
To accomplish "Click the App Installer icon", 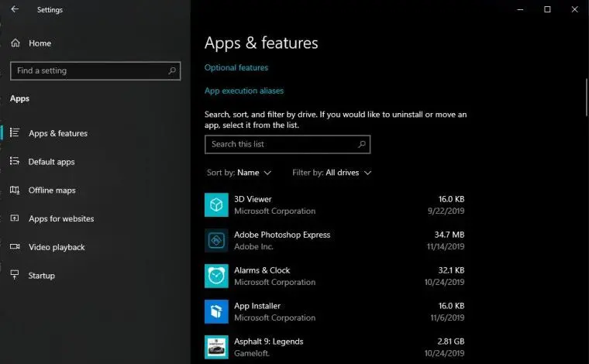I will 216,311.
